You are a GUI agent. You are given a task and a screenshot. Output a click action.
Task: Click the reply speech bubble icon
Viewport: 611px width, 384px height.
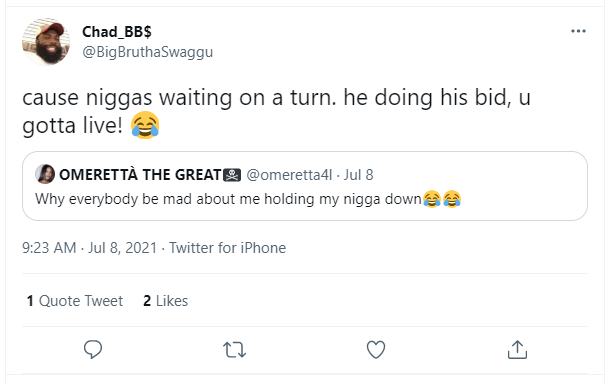pyautogui.click(x=93, y=349)
